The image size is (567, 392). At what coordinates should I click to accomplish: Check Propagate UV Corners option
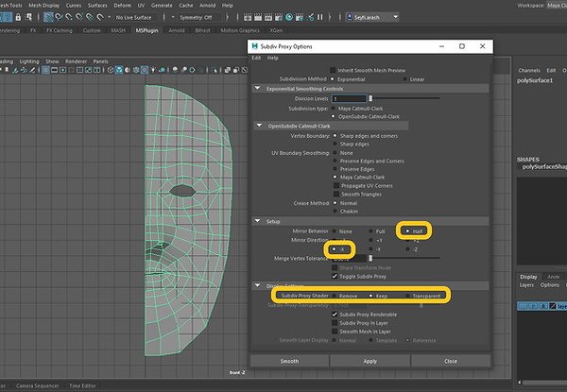[336, 186]
